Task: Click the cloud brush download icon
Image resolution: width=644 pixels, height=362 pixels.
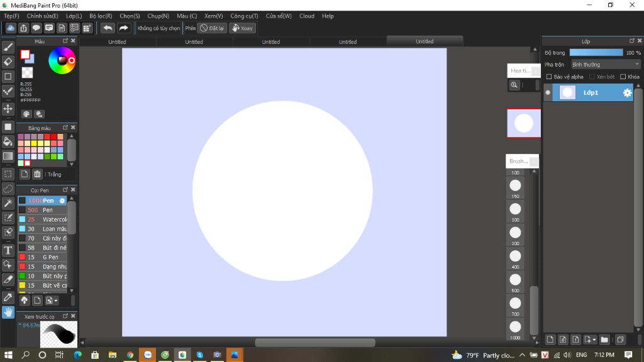Action: tap(25, 300)
